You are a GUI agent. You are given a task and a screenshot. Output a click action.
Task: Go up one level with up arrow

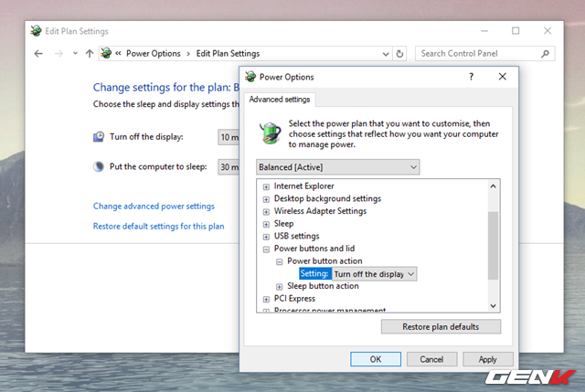coord(90,54)
